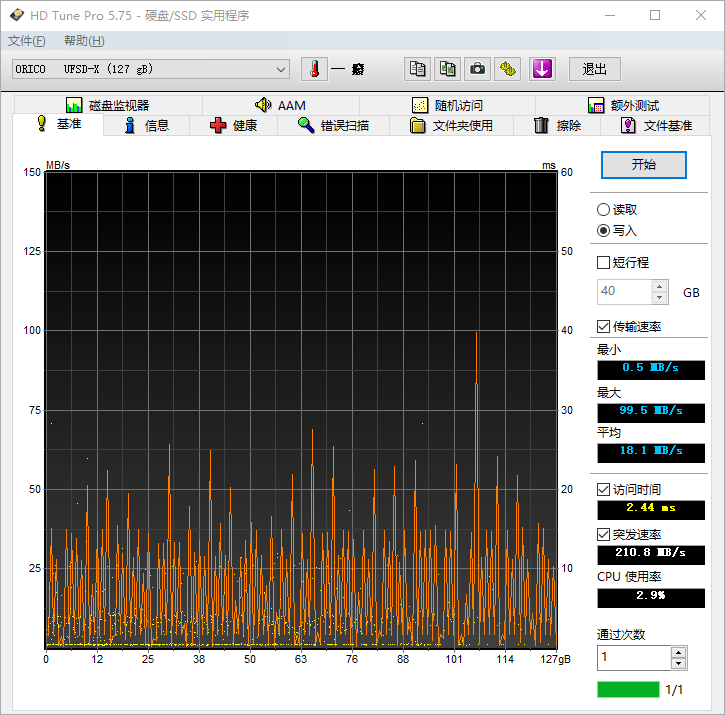
Task: Click the thermometer temperature icon
Action: pos(314,69)
